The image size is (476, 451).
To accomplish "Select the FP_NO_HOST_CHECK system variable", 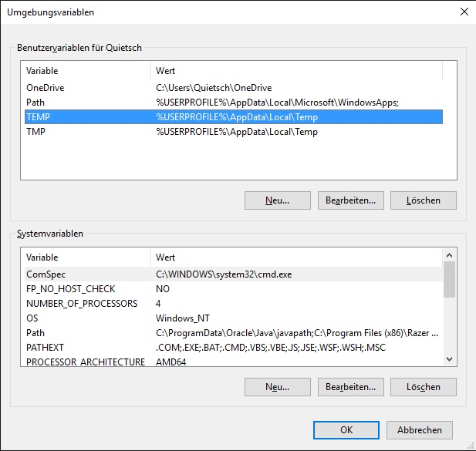I will coord(234,289).
